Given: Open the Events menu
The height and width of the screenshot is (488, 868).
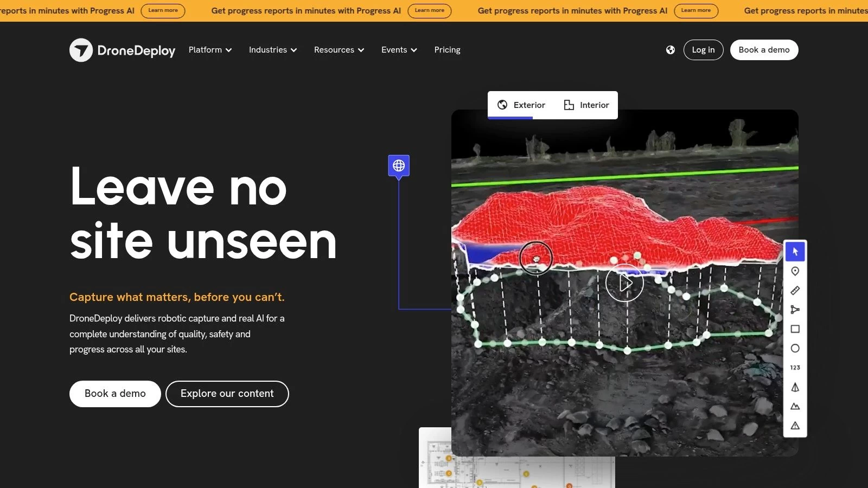Looking at the screenshot, I should (398, 49).
